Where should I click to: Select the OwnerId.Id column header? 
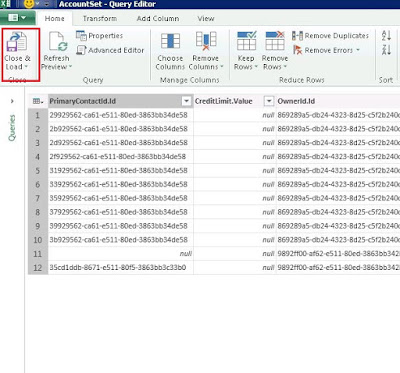338,101
